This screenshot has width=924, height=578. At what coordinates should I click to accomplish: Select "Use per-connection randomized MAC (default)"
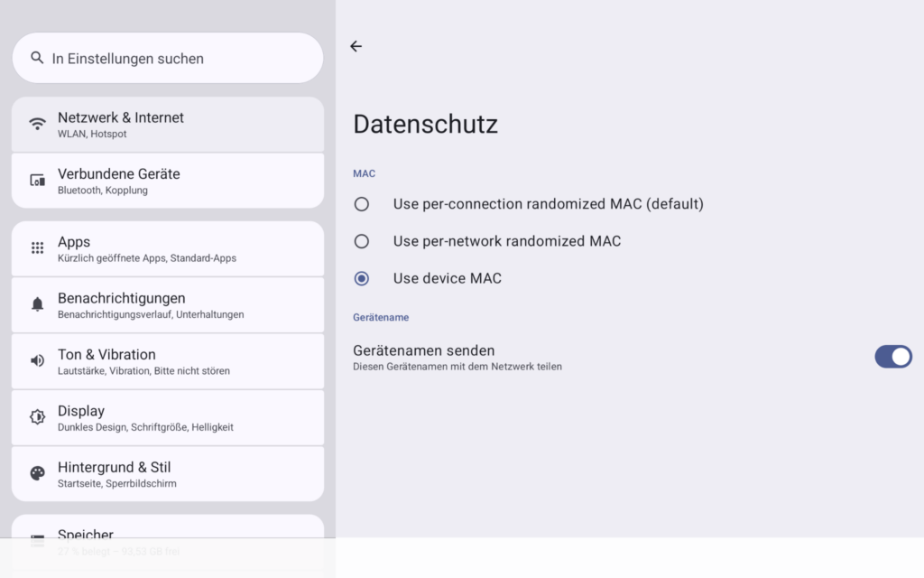click(362, 204)
